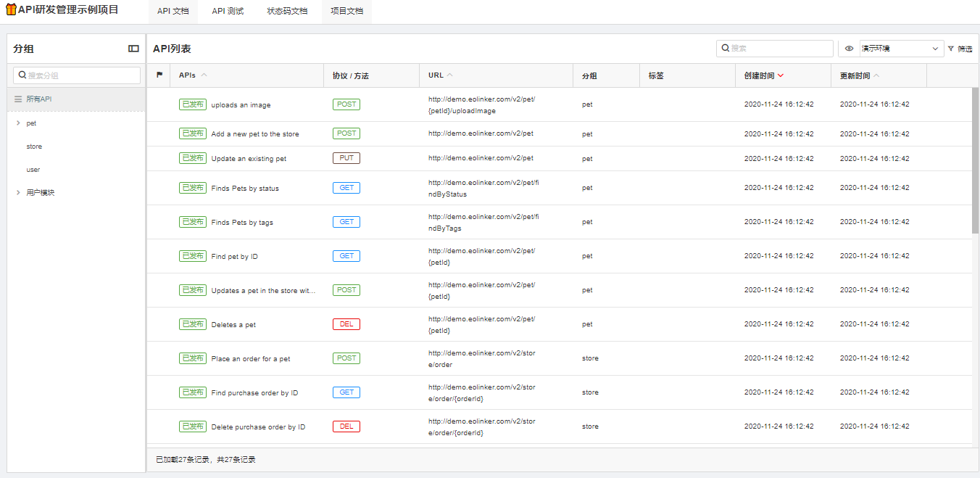Screen dimensions: 980x478
Task: Open 'Update an existing pet' API
Action: click(249, 159)
